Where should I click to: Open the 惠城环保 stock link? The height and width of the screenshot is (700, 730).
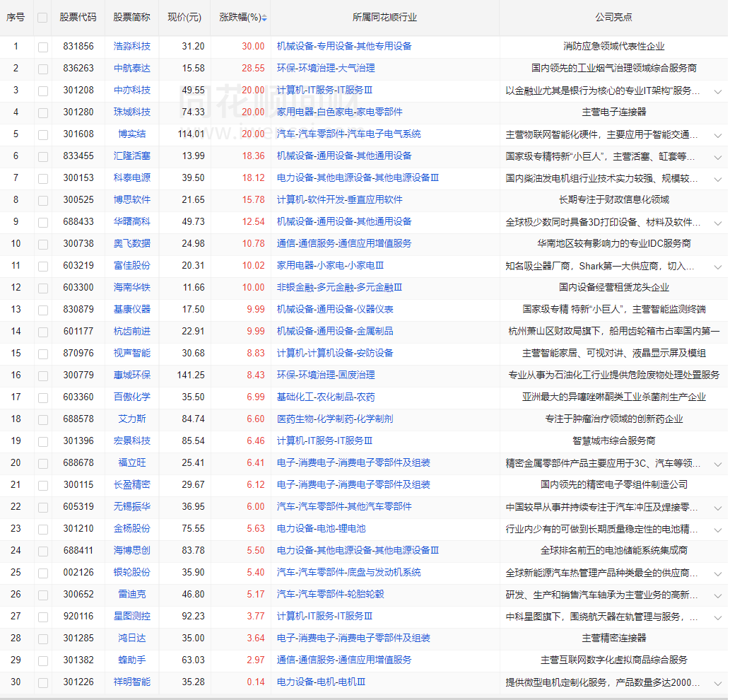click(131, 375)
